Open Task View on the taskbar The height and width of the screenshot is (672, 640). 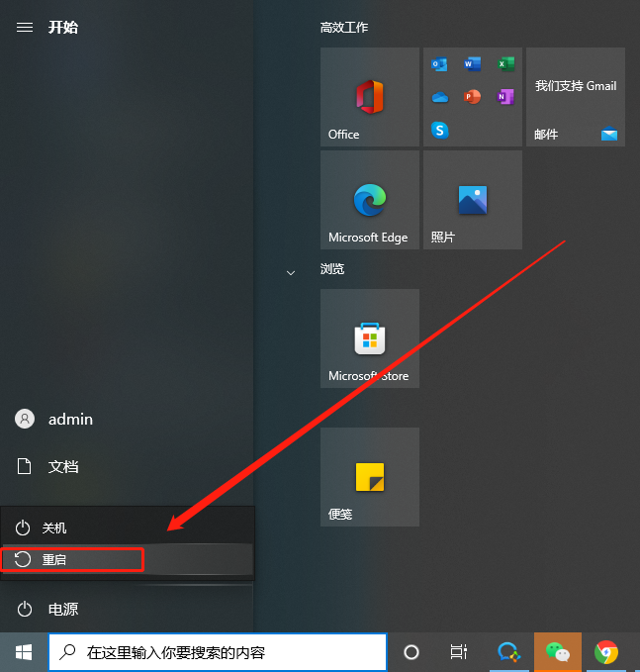point(458,652)
